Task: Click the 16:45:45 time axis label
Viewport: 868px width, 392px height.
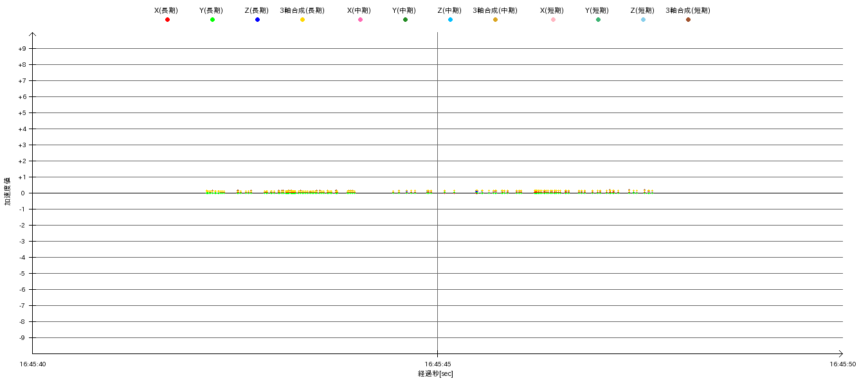Action: point(437,364)
